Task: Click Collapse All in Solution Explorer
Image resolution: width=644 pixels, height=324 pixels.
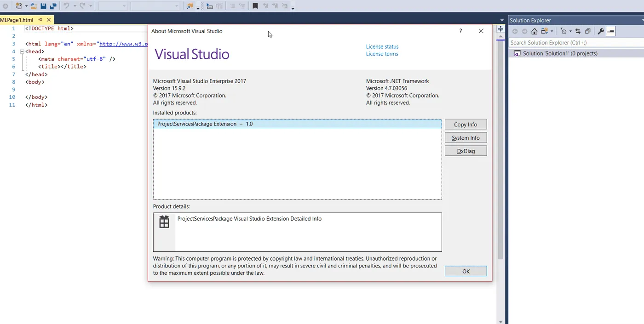Action: [x=587, y=31]
